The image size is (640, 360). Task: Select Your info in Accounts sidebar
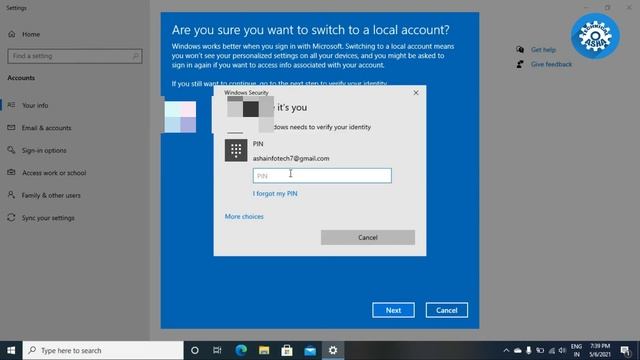35,105
